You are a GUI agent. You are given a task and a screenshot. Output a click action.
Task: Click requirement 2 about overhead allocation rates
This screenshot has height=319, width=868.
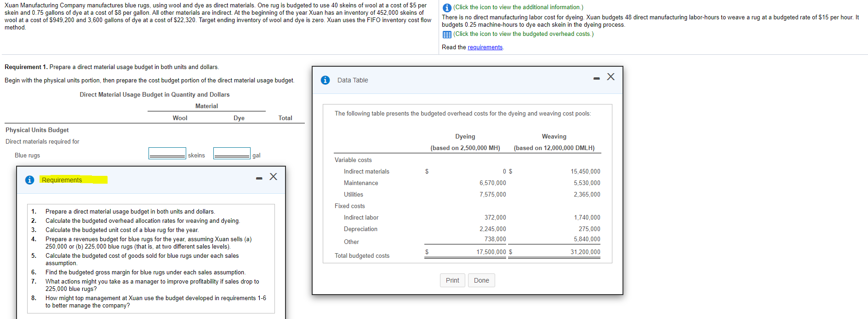click(143, 221)
